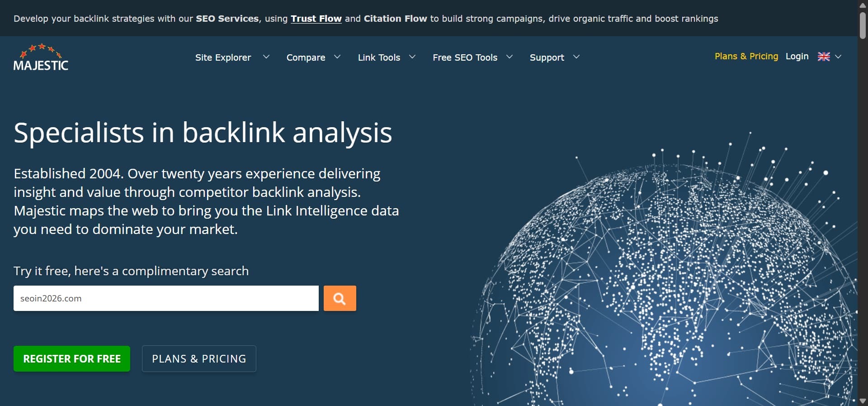Click the Majestic logo
This screenshot has width=868, height=406.
pyautogui.click(x=41, y=57)
